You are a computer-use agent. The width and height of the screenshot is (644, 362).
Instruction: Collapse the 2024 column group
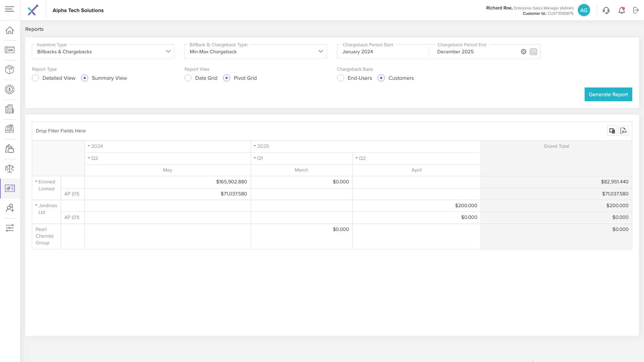pyautogui.click(x=89, y=146)
